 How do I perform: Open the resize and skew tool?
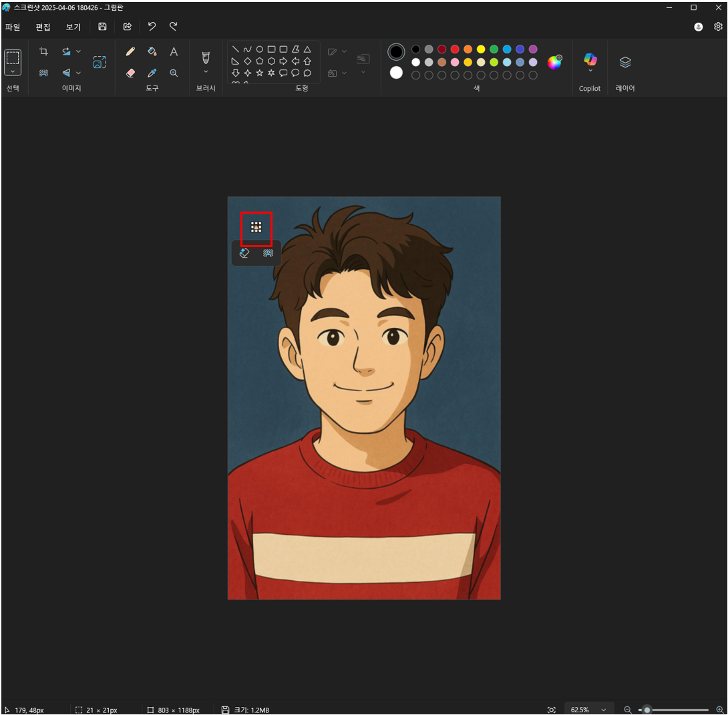(x=100, y=62)
